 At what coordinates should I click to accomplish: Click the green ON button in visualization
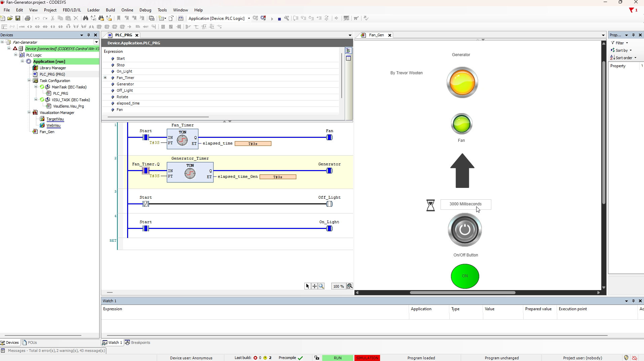465,276
